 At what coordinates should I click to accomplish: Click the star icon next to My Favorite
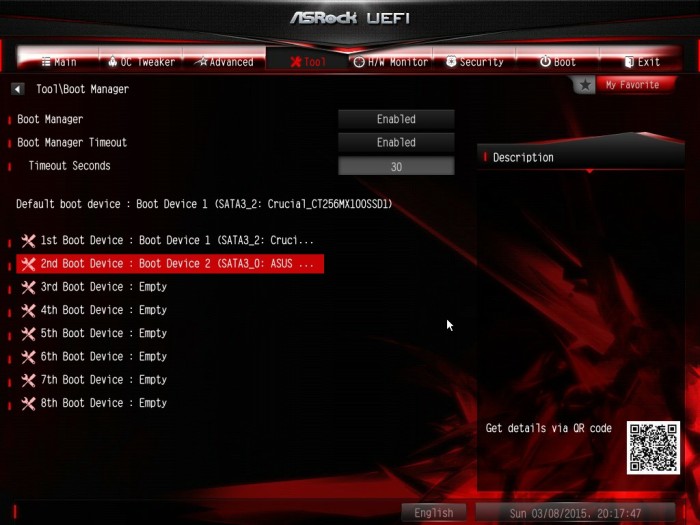[x=585, y=84]
